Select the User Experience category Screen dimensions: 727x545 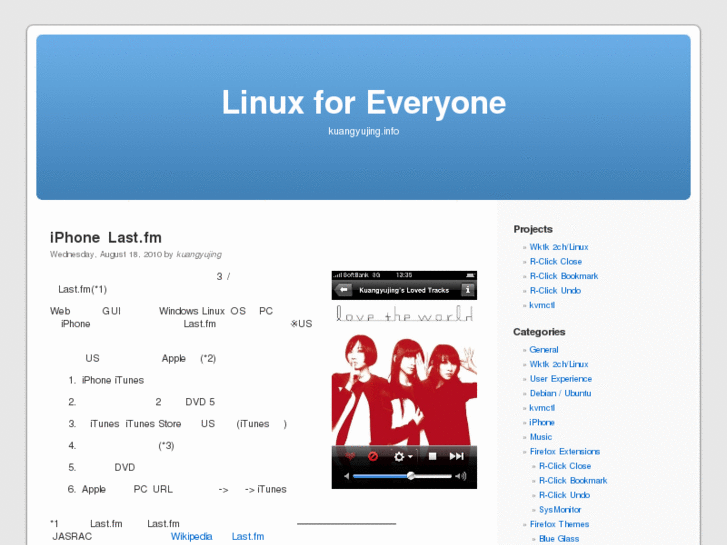point(561,378)
